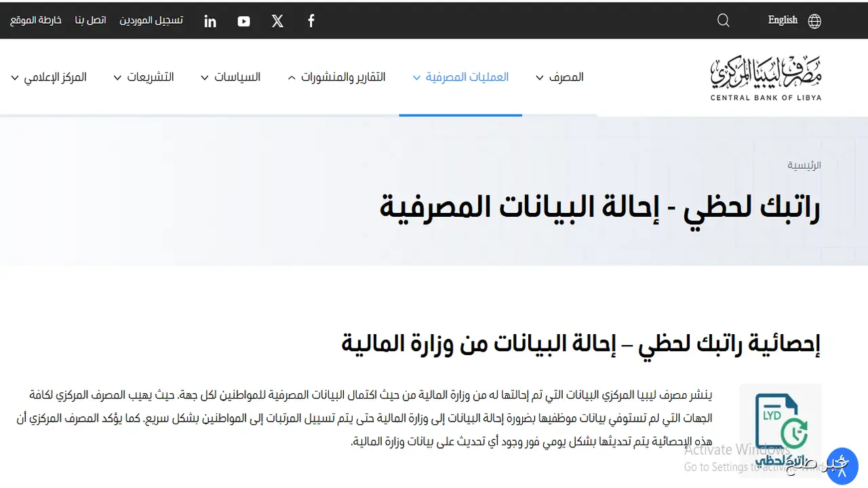Open the chat support bubble

(842, 465)
